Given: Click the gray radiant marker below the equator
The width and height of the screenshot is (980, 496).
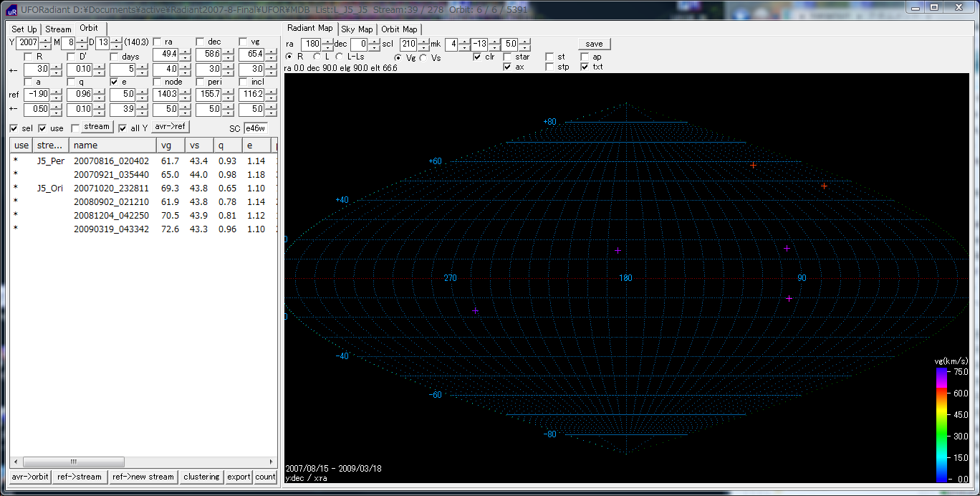Looking at the screenshot, I should tap(475, 310).
